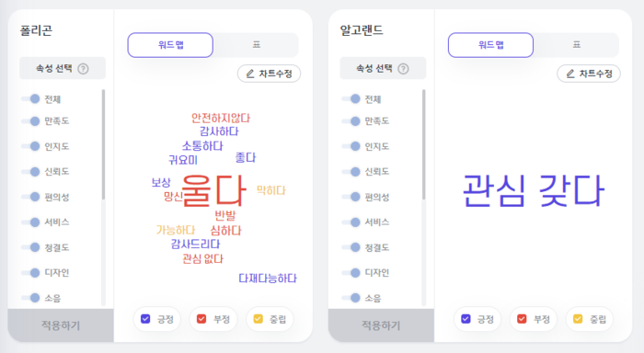Image resolution: width=644 pixels, height=353 pixels.
Task: Click 적용하기 button in 폴리곤 panel
Action: click(61, 325)
